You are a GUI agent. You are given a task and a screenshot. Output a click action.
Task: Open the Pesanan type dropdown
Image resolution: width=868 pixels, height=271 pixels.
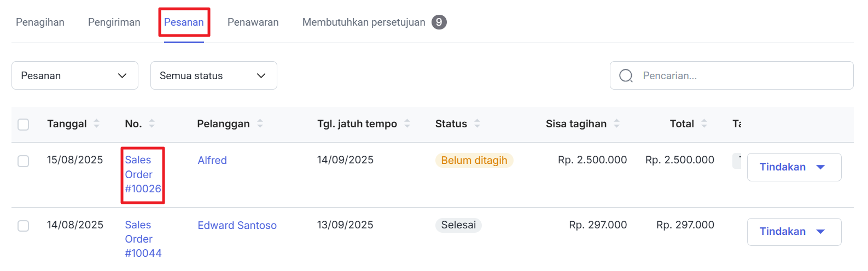[74, 76]
